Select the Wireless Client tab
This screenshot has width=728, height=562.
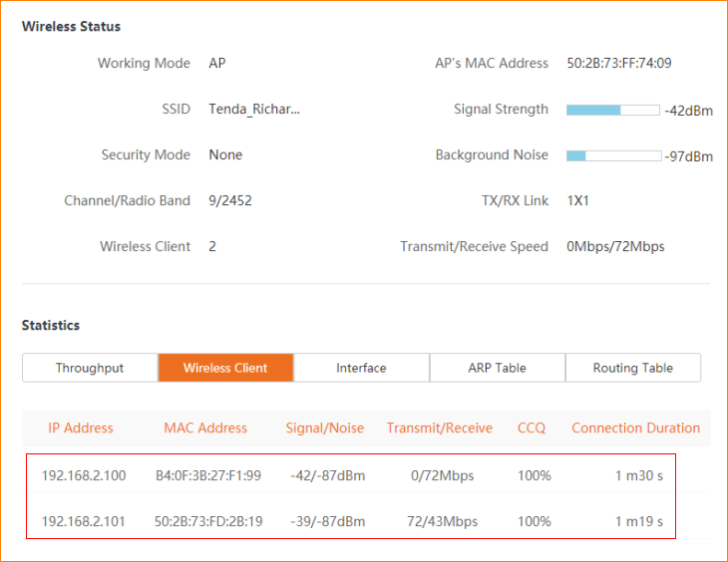pos(225,368)
